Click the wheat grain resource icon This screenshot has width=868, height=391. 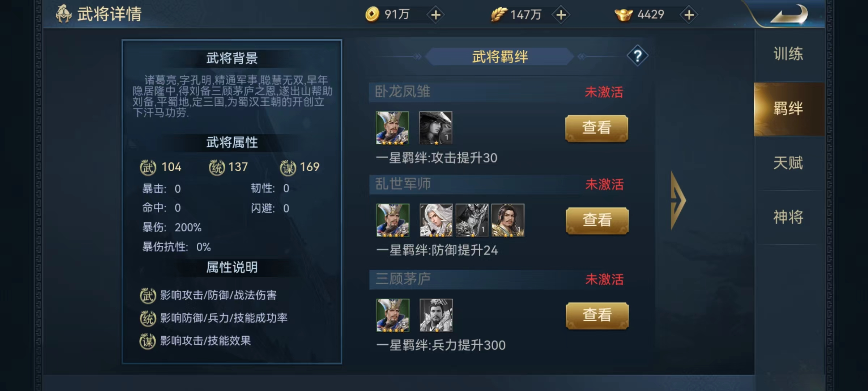click(499, 14)
